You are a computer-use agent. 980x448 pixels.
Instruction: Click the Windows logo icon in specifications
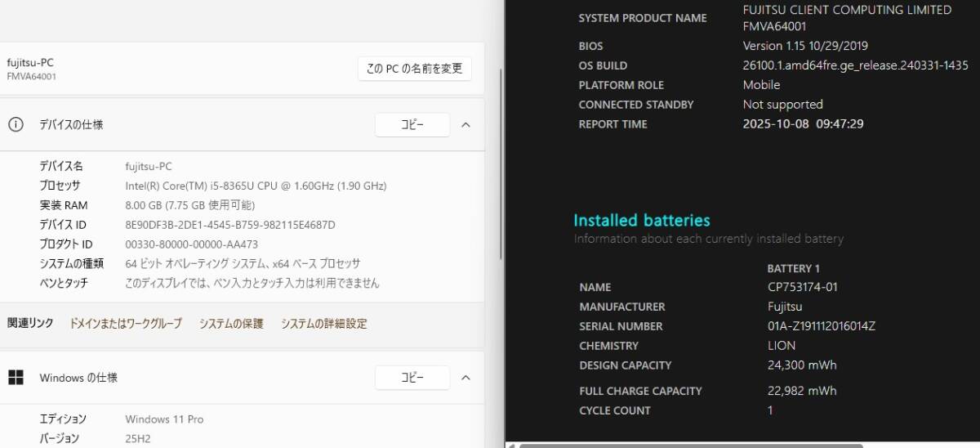point(16,377)
